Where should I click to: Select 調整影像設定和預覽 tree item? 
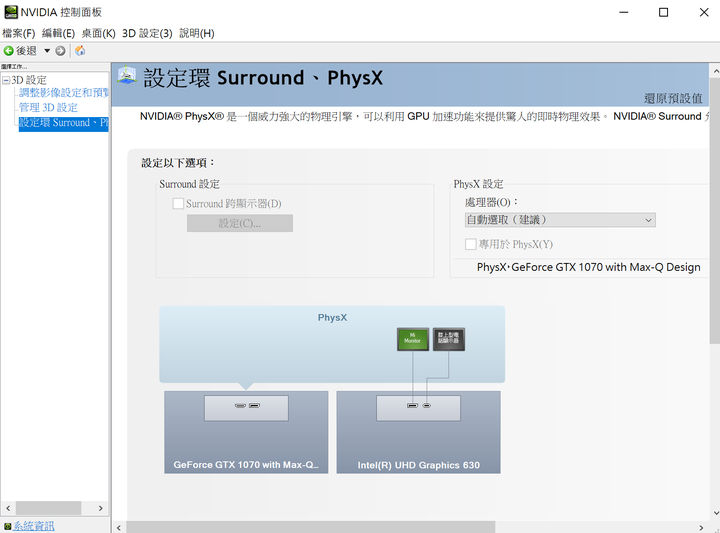[64, 93]
